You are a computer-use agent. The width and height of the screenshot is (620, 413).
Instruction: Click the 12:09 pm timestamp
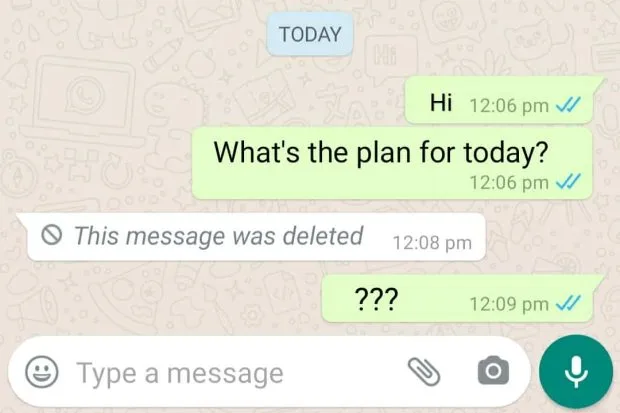click(x=509, y=304)
